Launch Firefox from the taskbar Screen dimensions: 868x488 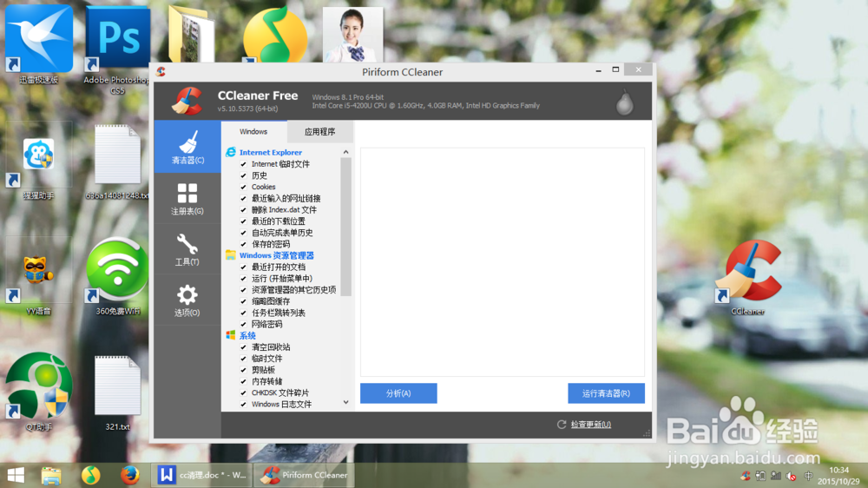(130, 475)
